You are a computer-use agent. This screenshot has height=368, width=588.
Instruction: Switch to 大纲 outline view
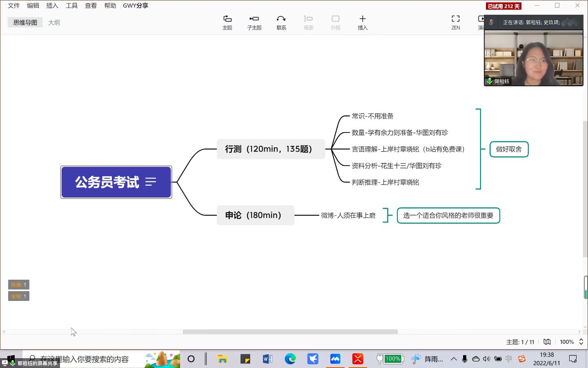tap(54, 22)
